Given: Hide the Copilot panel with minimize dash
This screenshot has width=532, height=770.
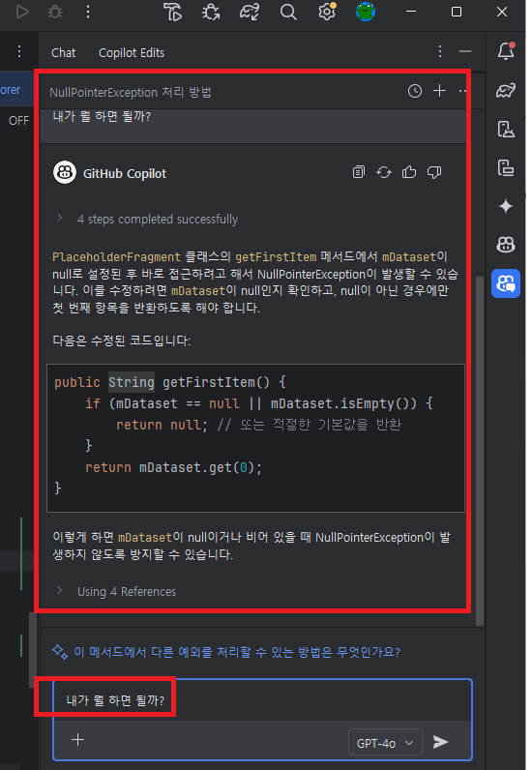Looking at the screenshot, I should pyautogui.click(x=465, y=51).
